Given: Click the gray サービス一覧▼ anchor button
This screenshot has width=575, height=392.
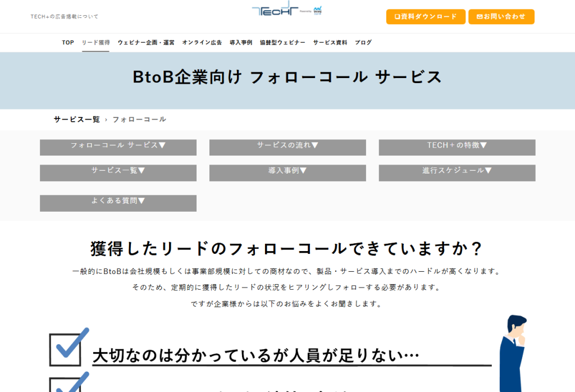Looking at the screenshot, I should click(118, 172).
